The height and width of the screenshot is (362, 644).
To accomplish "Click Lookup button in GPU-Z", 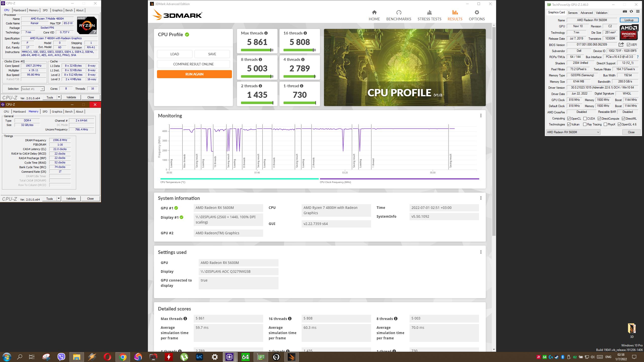I will [629, 20].
